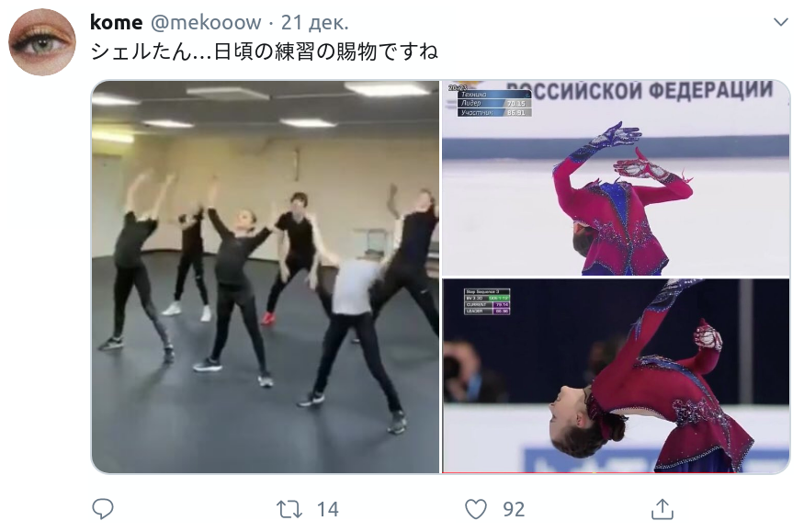This screenshot has width=804, height=532.
Task: Open the bottom-right backbend skater image
Action: point(616,376)
